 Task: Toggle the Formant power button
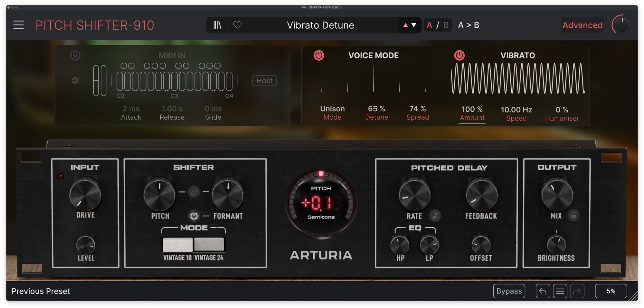(194, 216)
